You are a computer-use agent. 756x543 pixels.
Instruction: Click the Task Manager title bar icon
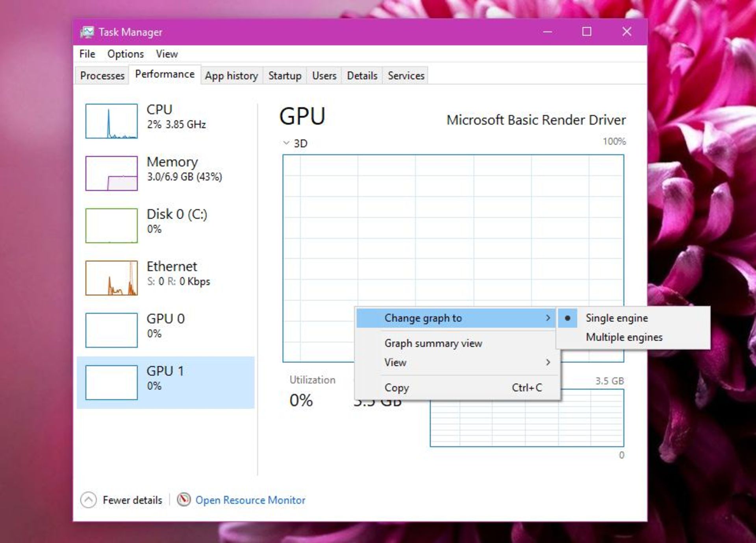coord(87,32)
